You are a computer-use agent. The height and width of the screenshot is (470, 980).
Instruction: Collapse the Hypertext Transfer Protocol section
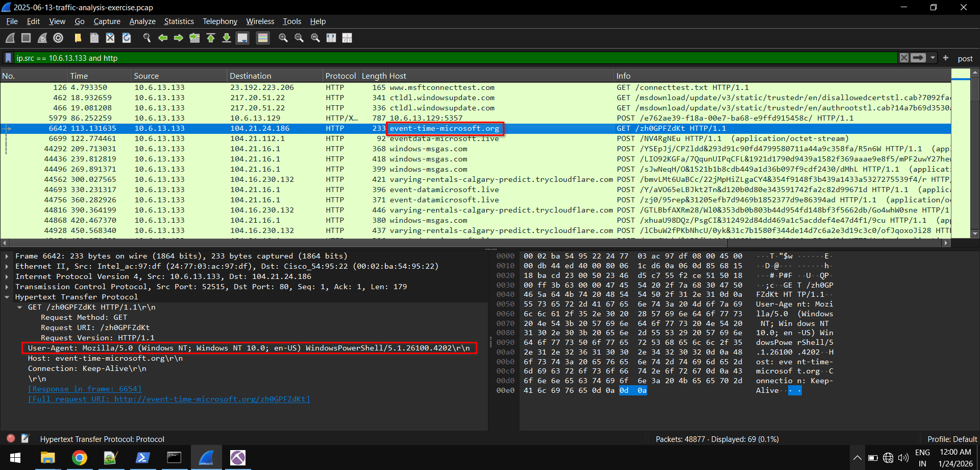7,297
